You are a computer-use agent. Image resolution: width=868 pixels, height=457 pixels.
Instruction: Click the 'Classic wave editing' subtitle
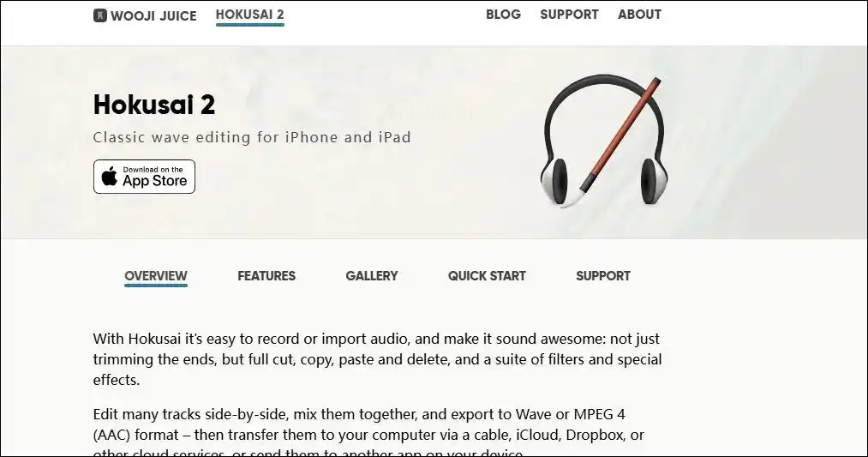252,137
